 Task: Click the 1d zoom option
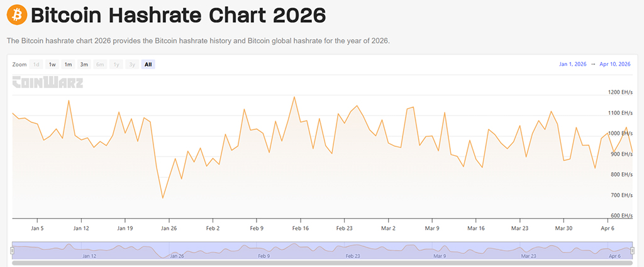click(x=36, y=64)
